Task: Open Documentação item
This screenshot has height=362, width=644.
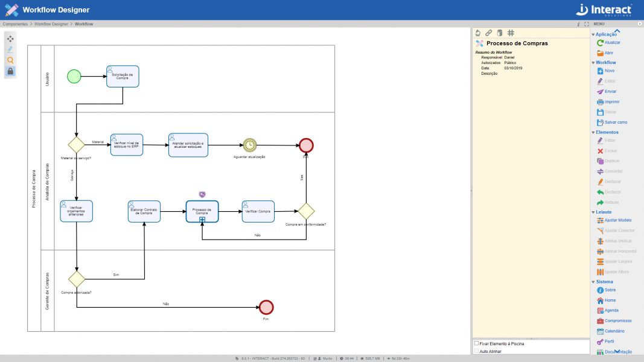Action: point(614,352)
